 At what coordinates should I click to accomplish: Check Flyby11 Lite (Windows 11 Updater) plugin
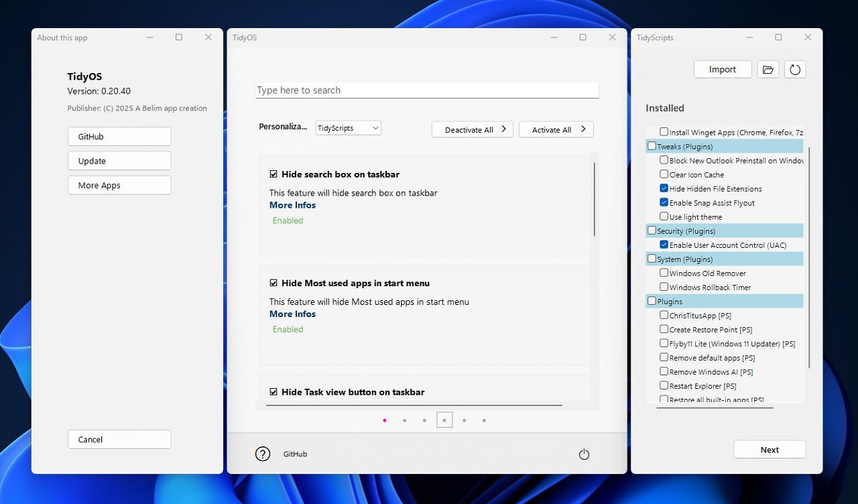664,343
